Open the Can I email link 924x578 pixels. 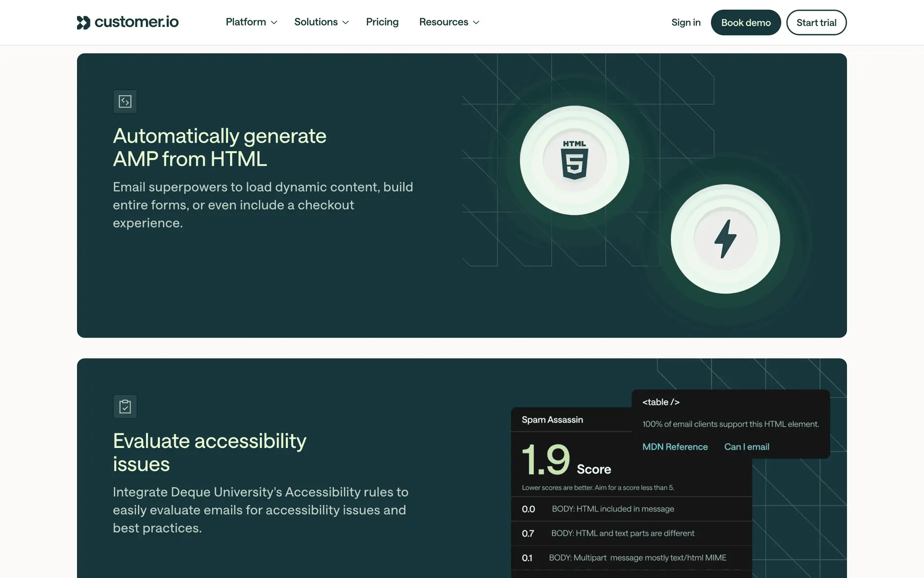(x=746, y=447)
